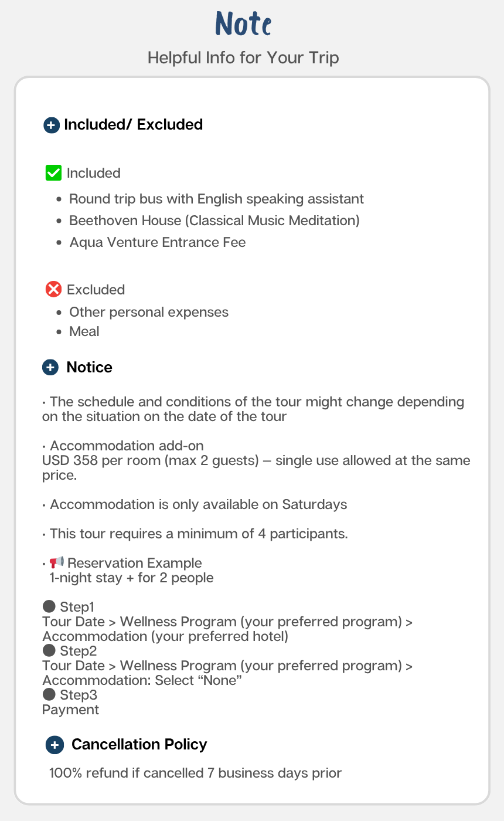Click the Step3 bullet circle

tap(49, 694)
